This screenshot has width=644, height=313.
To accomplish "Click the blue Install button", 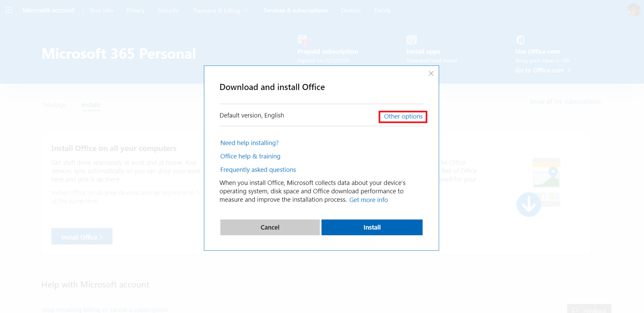I will pyautogui.click(x=372, y=227).
